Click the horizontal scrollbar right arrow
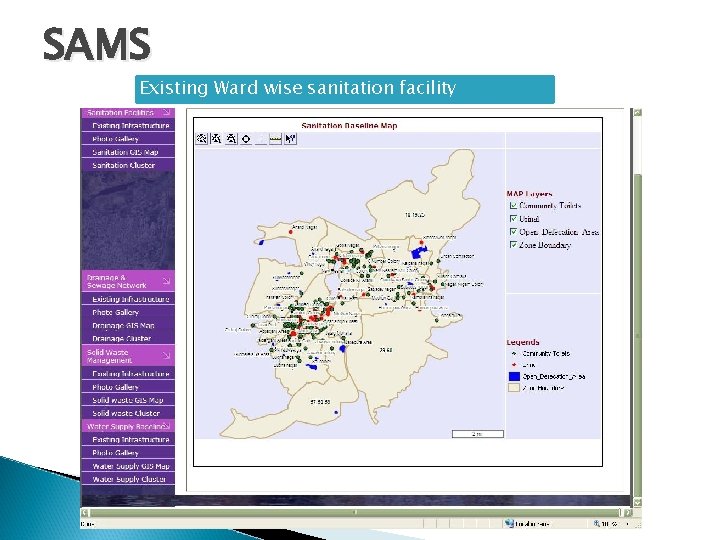 click(627, 512)
